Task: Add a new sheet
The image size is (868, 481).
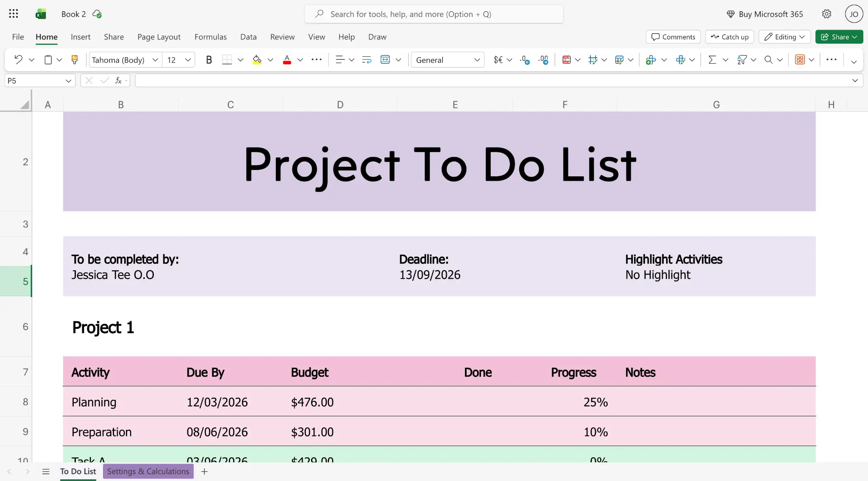Action: pyautogui.click(x=204, y=471)
